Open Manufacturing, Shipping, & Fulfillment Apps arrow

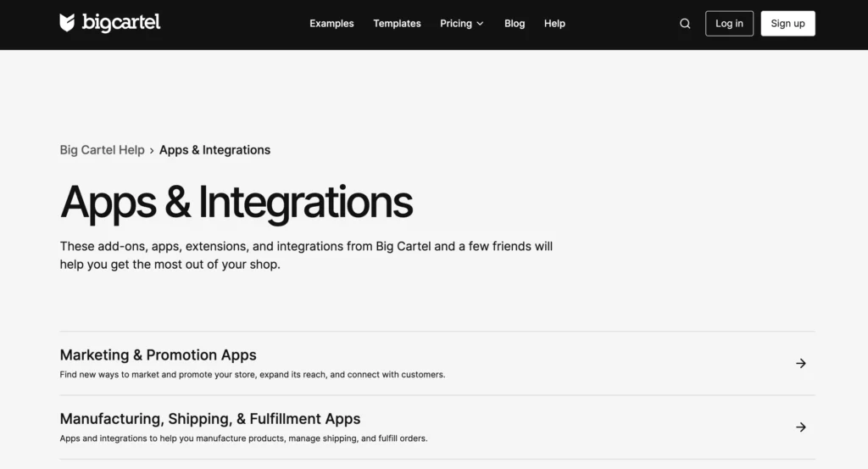[x=800, y=427]
